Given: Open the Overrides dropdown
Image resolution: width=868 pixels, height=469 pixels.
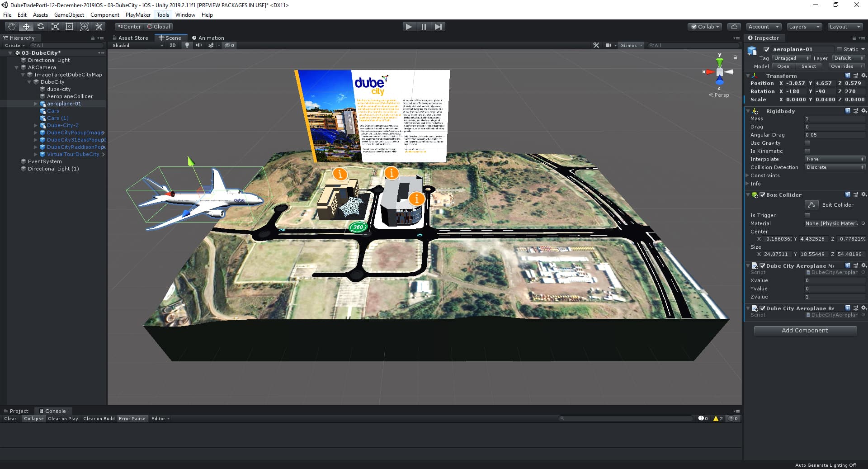Looking at the screenshot, I should point(847,66).
